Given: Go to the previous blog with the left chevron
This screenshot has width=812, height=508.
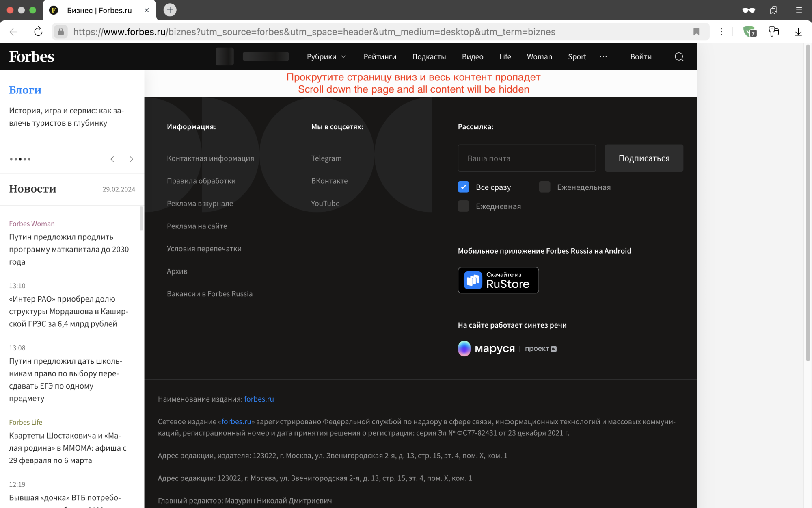Looking at the screenshot, I should point(112,159).
